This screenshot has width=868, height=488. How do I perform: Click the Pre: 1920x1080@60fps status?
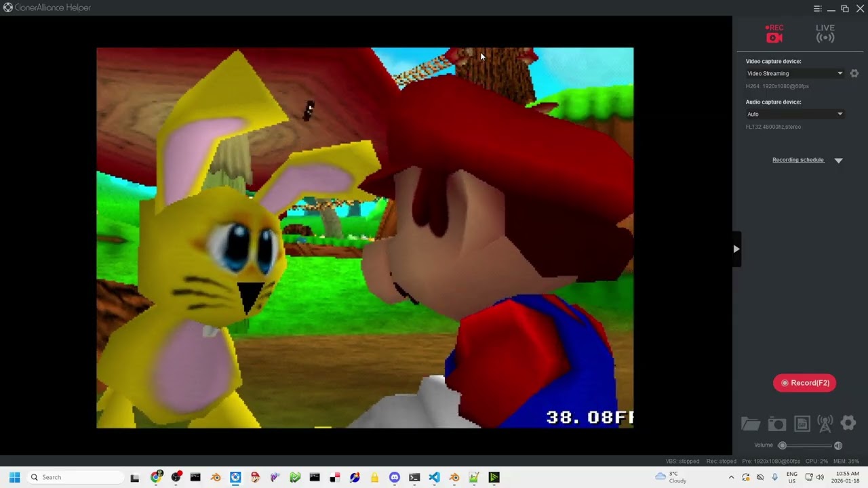point(771,462)
